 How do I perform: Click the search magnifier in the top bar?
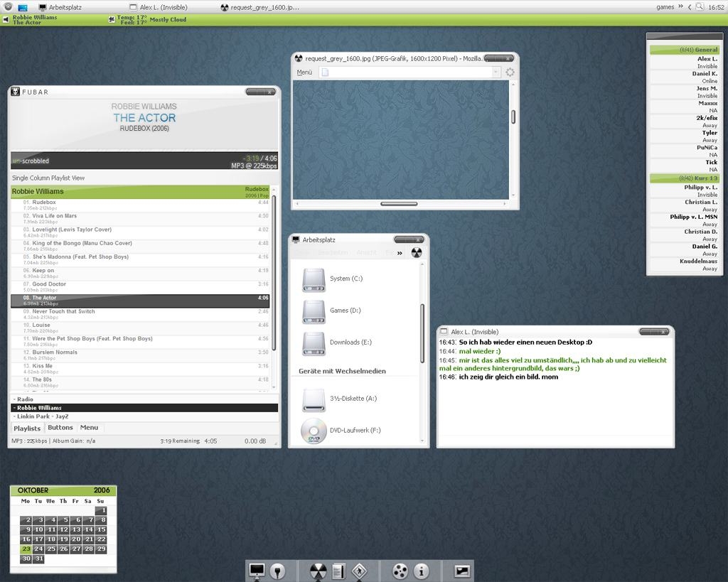tap(700, 6)
